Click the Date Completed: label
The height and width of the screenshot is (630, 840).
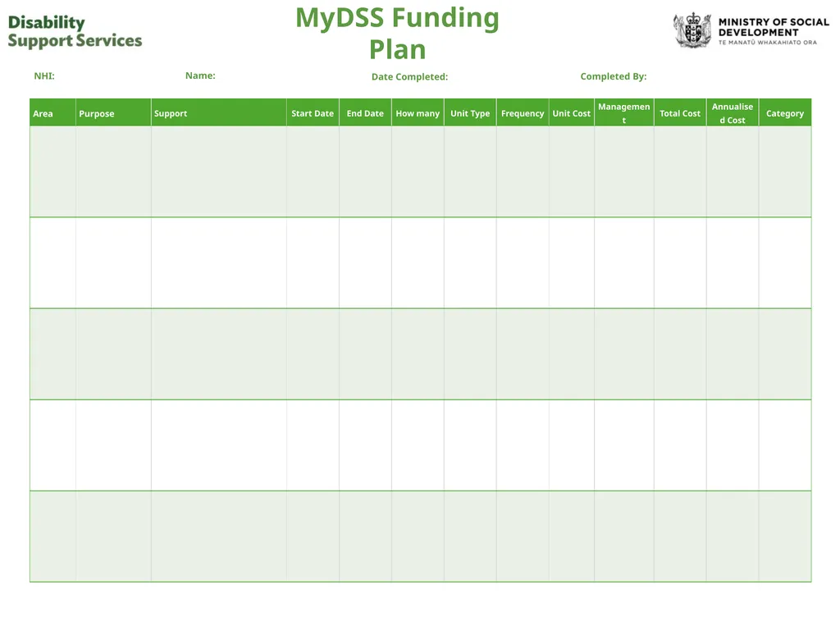coord(410,76)
